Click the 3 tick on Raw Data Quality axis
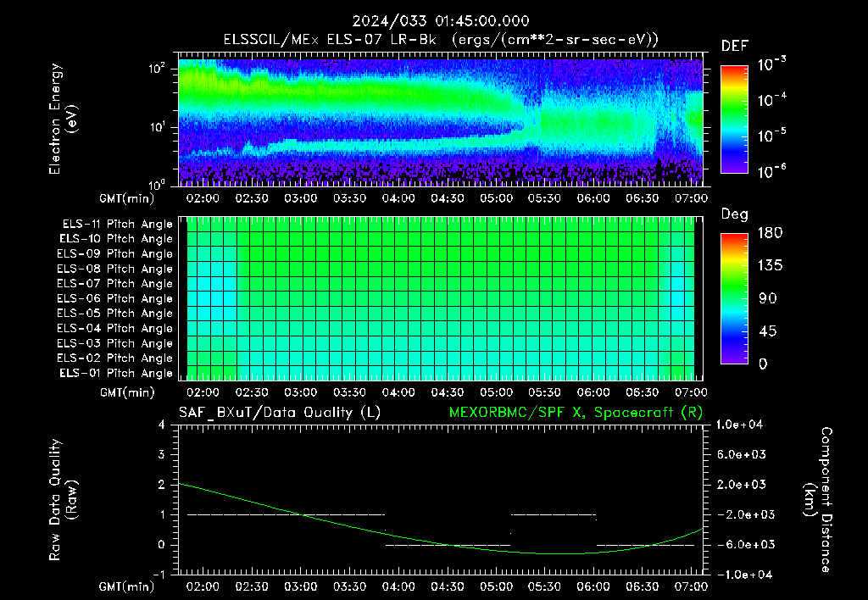Image resolution: width=868 pixels, height=600 pixels. tap(162, 455)
